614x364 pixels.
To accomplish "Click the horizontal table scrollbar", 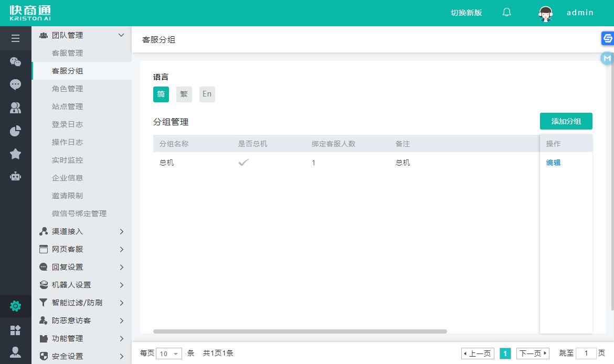I will click(x=300, y=331).
